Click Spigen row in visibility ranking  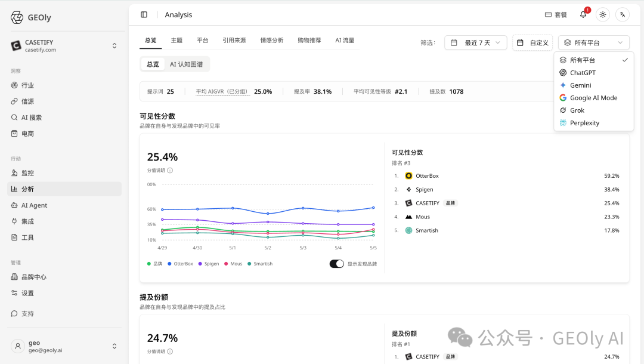(x=506, y=189)
